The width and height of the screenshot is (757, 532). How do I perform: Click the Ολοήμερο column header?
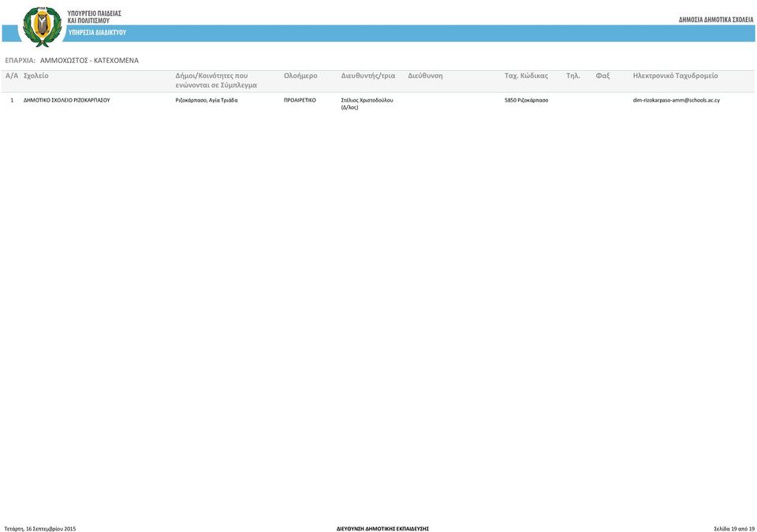coord(300,76)
